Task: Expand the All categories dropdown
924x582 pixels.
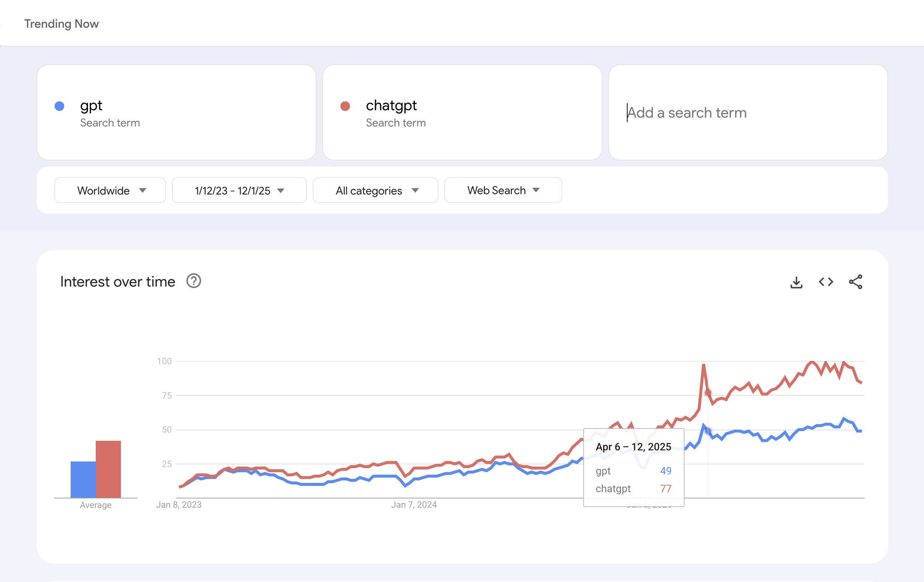Action: 375,190
